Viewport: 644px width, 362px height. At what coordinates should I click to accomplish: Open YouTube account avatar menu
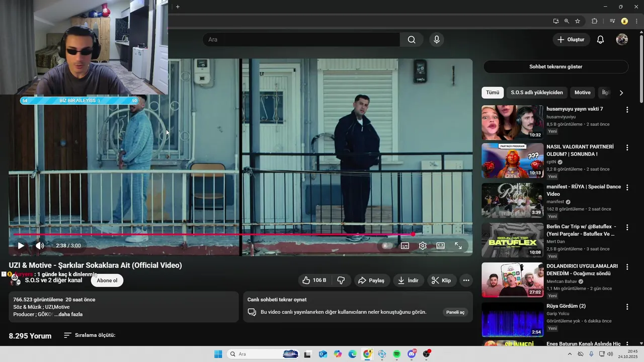[622, 39]
